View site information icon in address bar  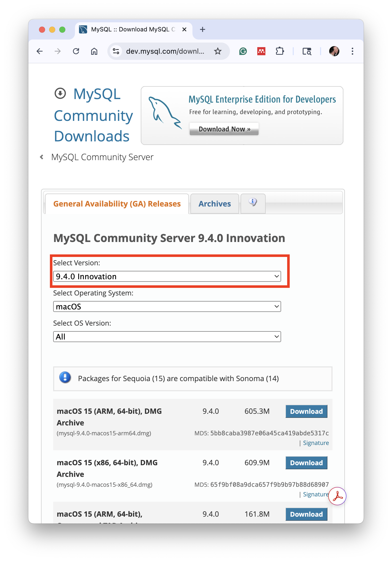(116, 51)
